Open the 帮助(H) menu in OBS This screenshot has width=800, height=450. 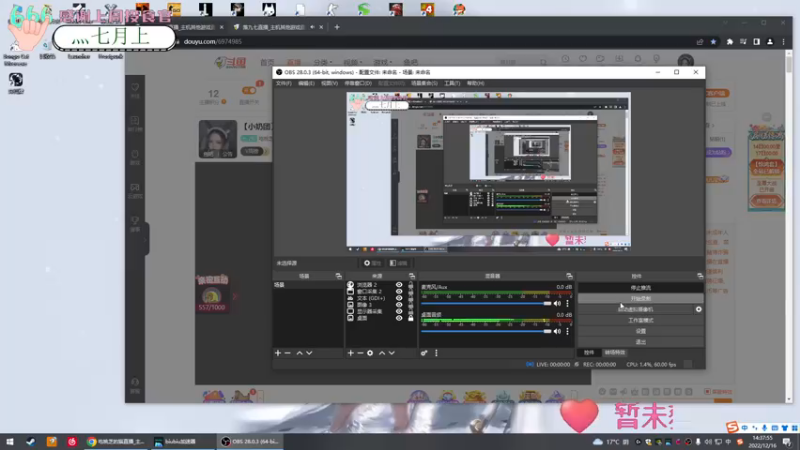pos(476,83)
